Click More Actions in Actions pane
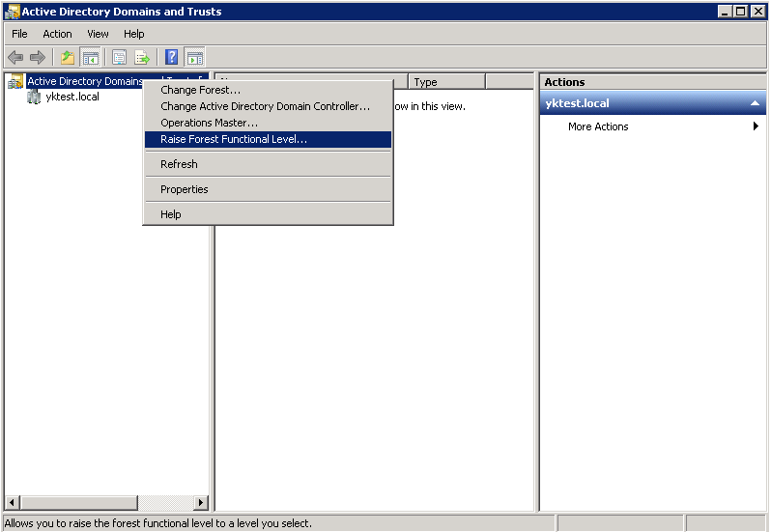Screen dimensions: 771x532 tap(598, 126)
